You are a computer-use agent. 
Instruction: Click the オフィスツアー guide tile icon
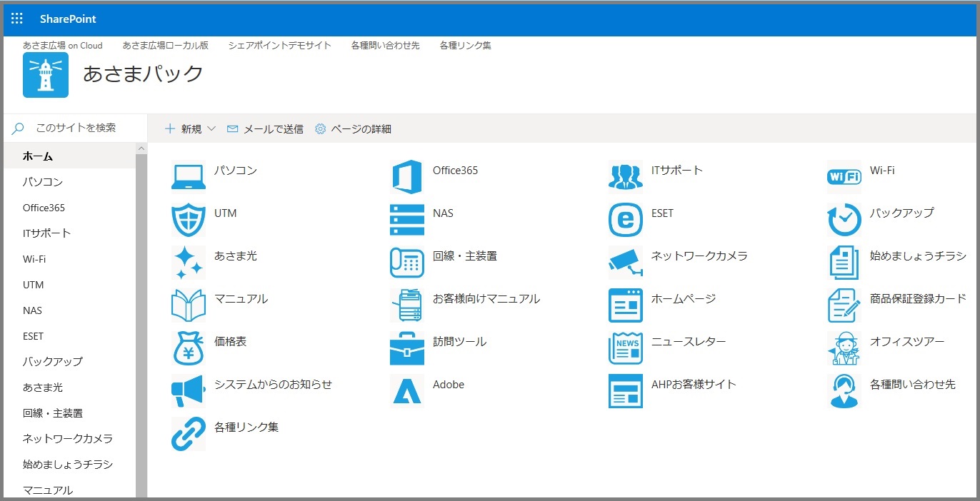[844, 348]
